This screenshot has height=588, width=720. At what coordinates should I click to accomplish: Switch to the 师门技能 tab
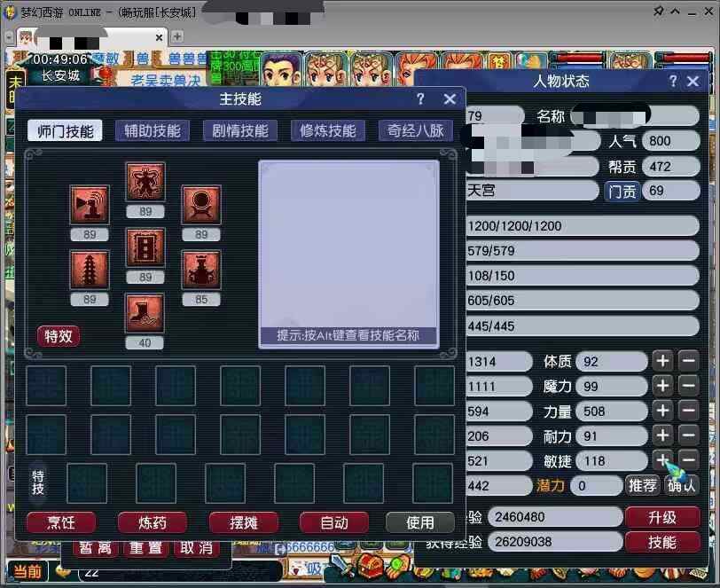coord(65,131)
